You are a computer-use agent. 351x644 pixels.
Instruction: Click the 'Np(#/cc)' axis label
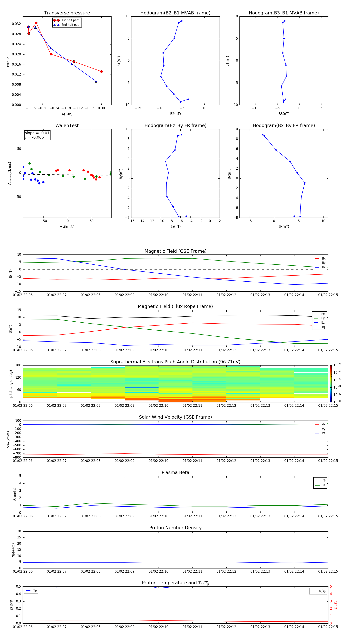pos(13,550)
